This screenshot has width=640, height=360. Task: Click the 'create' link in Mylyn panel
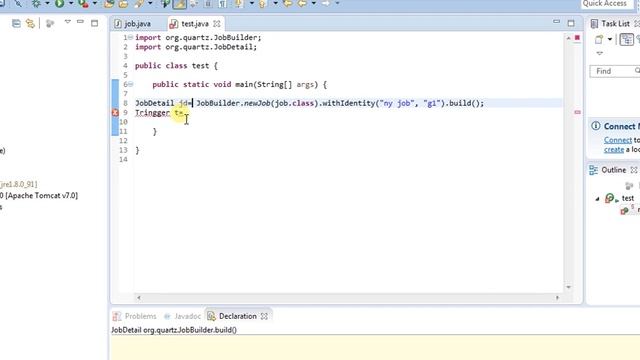pyautogui.click(x=614, y=150)
